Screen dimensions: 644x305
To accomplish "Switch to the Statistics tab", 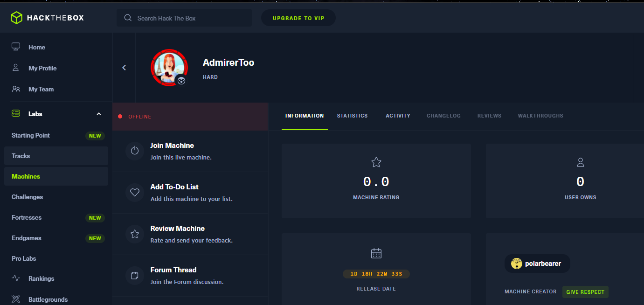I will [352, 116].
